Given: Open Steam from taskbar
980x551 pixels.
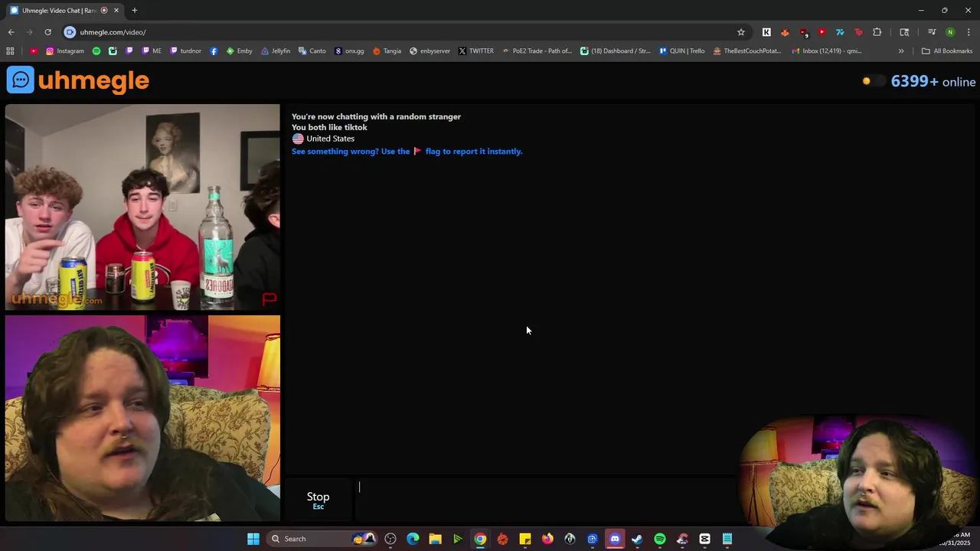Looking at the screenshot, I should pos(637,539).
